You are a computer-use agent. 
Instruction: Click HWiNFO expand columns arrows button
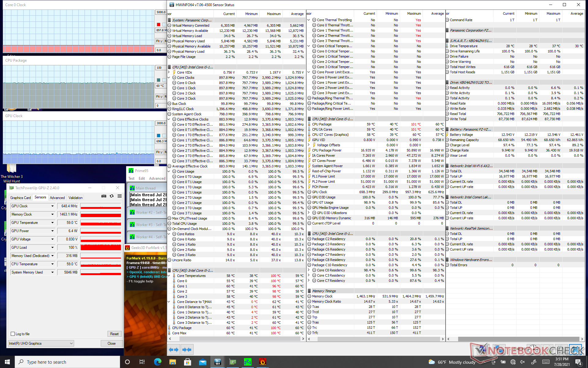[x=174, y=350]
